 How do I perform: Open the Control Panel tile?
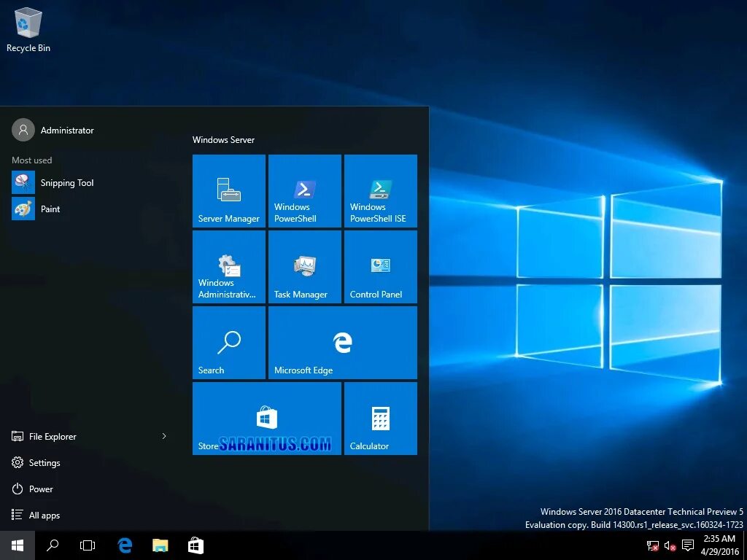point(381,267)
